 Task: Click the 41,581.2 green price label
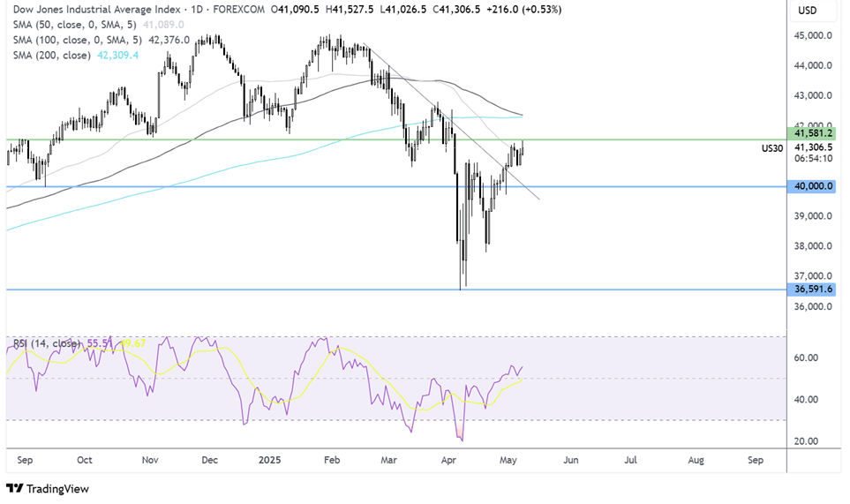coord(813,132)
